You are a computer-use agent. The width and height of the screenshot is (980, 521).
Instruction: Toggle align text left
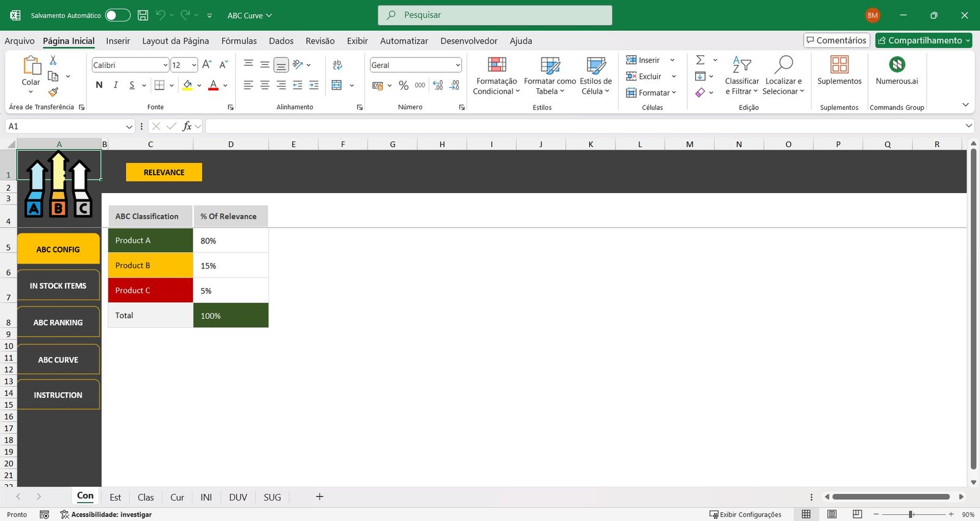point(248,85)
